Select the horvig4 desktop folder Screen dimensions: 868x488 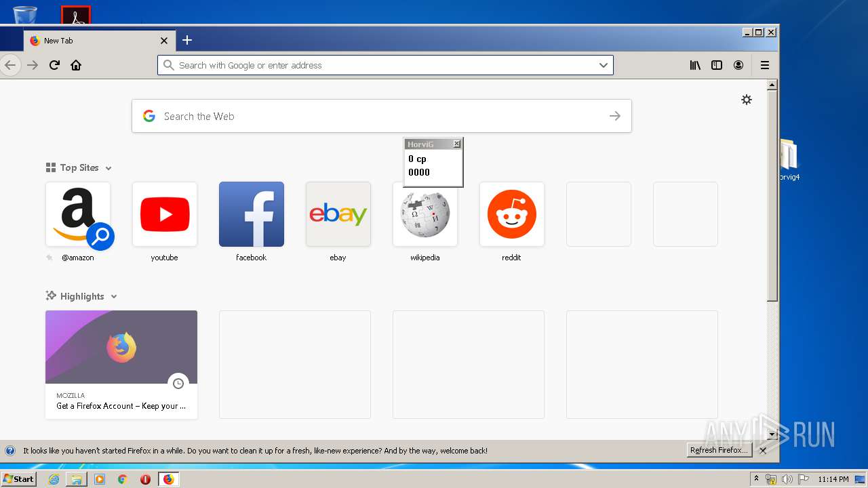[x=789, y=160]
